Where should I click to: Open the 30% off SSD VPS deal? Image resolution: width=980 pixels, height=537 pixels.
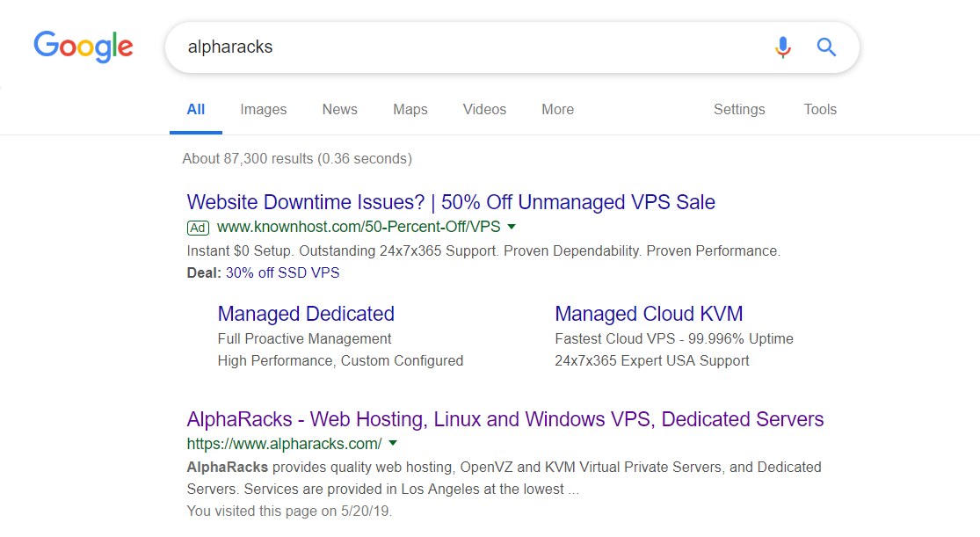pyautogui.click(x=282, y=272)
